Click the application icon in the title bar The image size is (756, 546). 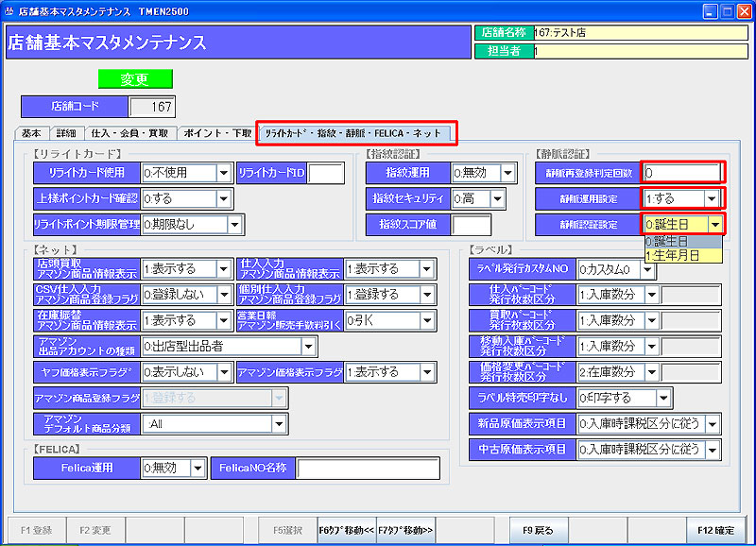[x=10, y=11]
